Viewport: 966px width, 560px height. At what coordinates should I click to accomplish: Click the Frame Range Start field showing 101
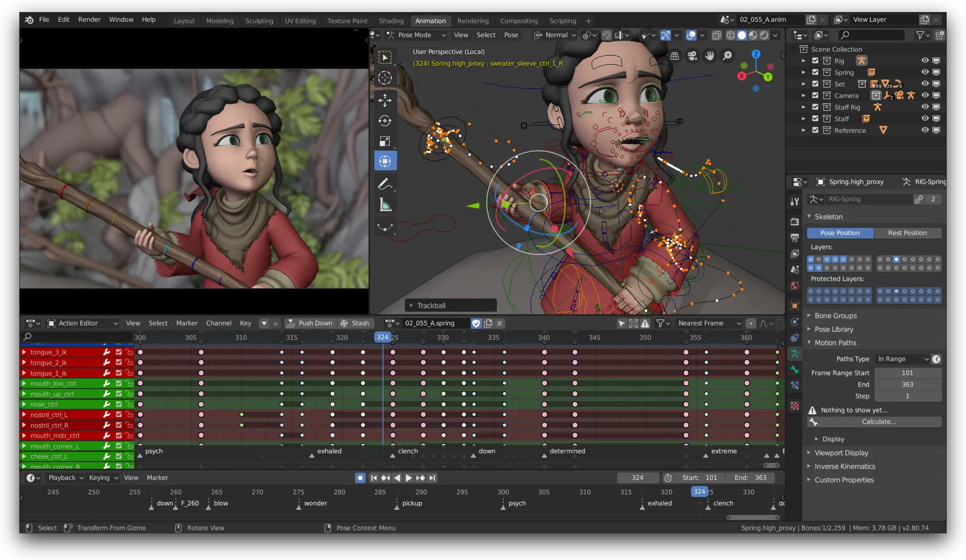[x=907, y=373]
